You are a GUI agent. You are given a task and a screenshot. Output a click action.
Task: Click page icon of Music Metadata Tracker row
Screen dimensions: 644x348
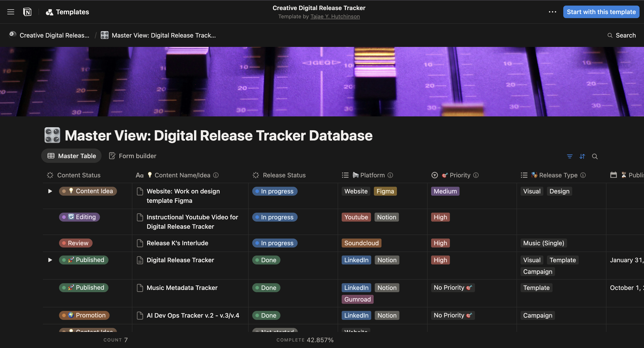[140, 288]
